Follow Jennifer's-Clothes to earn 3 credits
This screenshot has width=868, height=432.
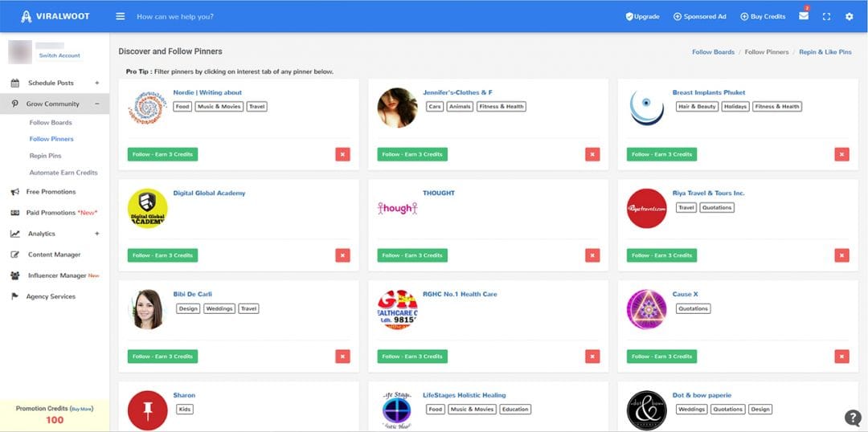coord(412,154)
